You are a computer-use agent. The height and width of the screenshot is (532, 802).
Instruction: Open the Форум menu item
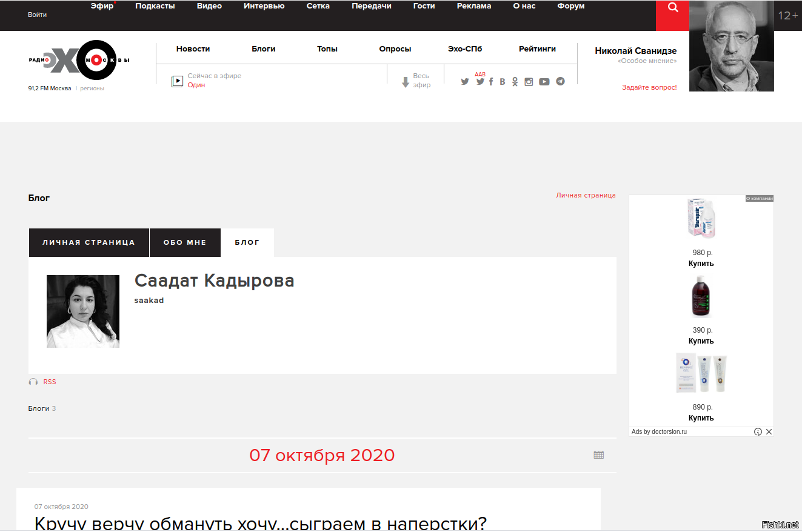coord(571,6)
